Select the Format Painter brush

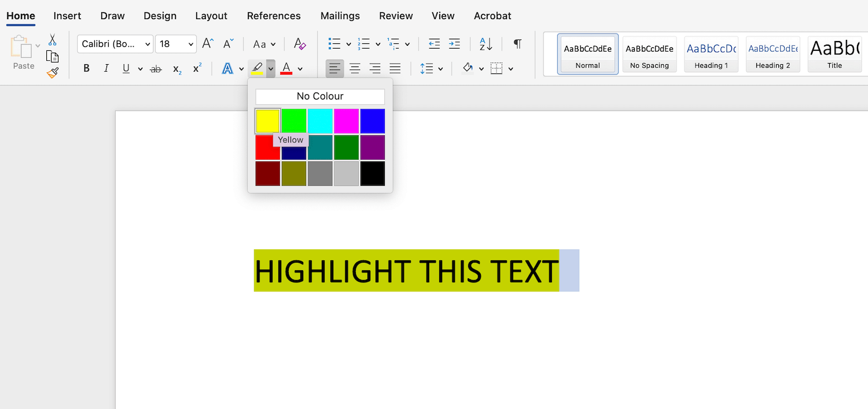[53, 72]
